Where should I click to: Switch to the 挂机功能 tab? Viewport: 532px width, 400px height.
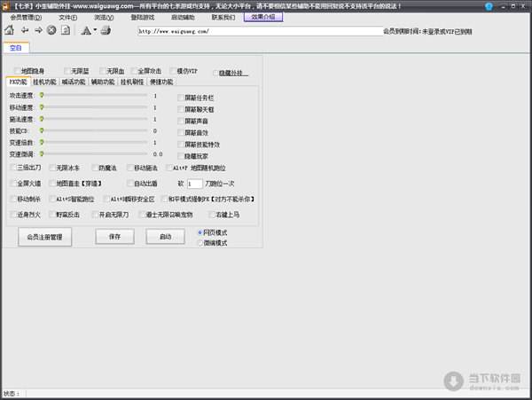[x=44, y=82]
